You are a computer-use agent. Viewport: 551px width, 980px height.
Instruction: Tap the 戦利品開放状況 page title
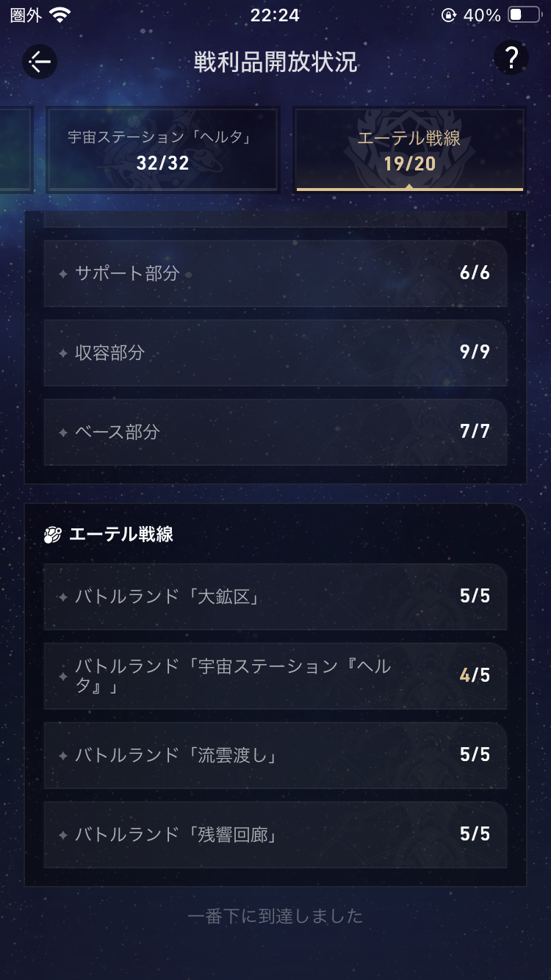pyautogui.click(x=275, y=62)
